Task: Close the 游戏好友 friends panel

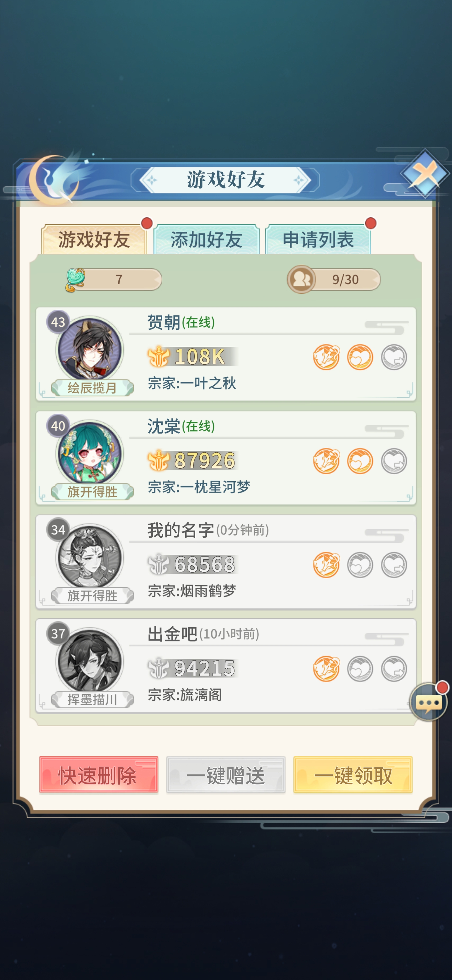Action: 425,173
